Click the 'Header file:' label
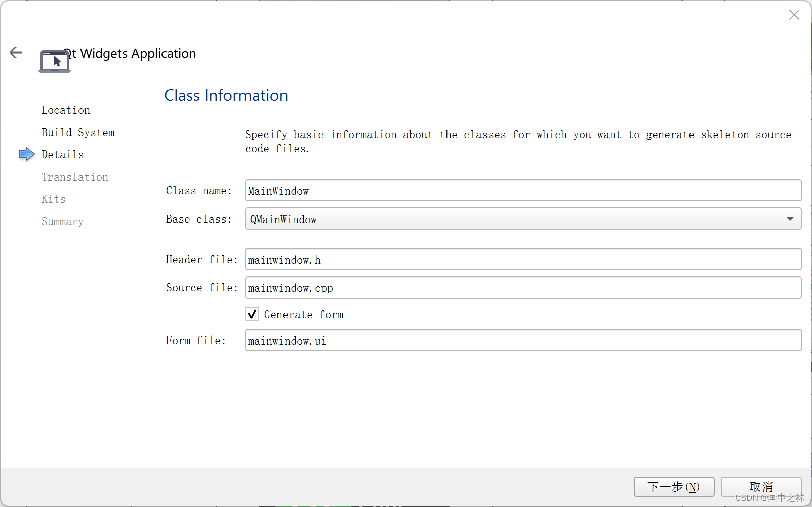 (202, 260)
